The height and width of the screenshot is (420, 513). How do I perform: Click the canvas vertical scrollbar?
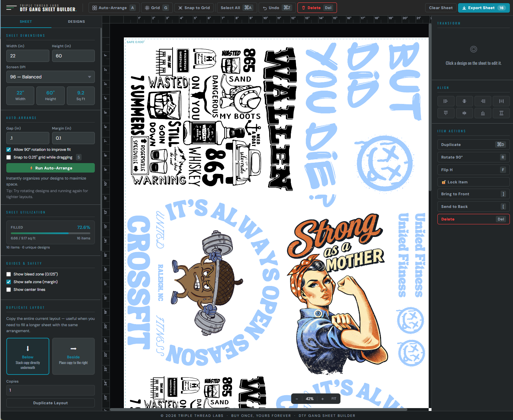pos(430,107)
